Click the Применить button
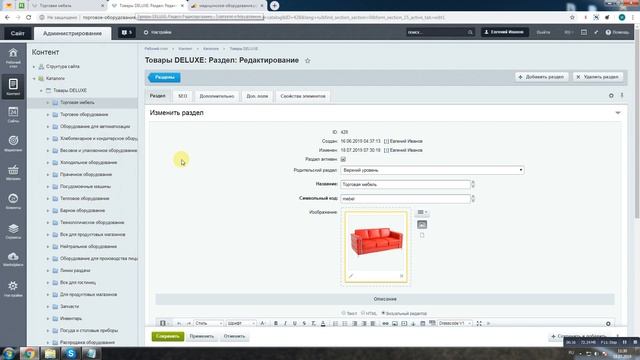 (202, 336)
